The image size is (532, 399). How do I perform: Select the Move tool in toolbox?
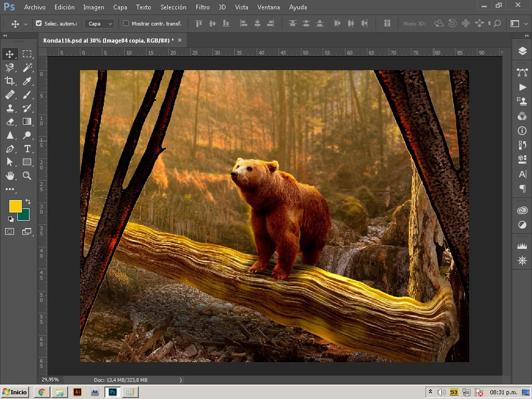click(x=9, y=54)
